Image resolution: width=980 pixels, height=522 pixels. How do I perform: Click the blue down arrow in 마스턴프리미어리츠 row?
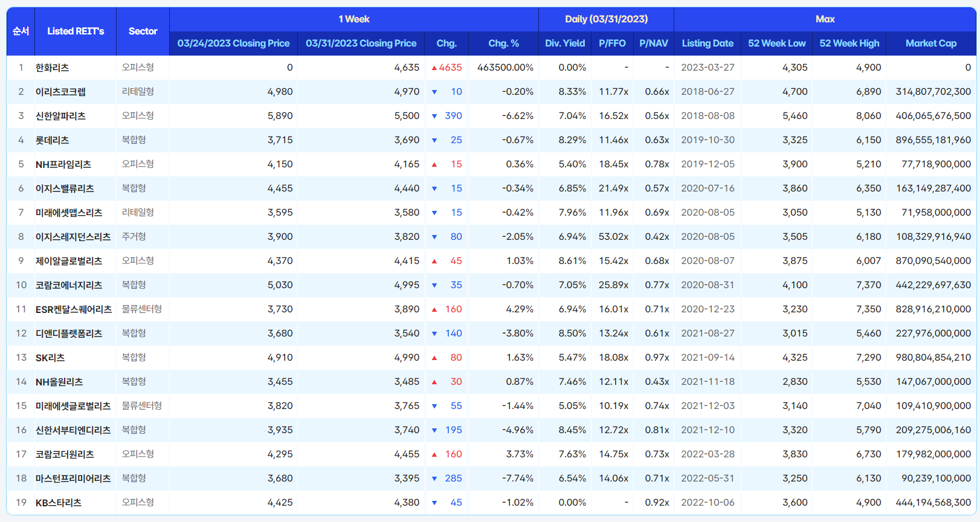(x=434, y=478)
